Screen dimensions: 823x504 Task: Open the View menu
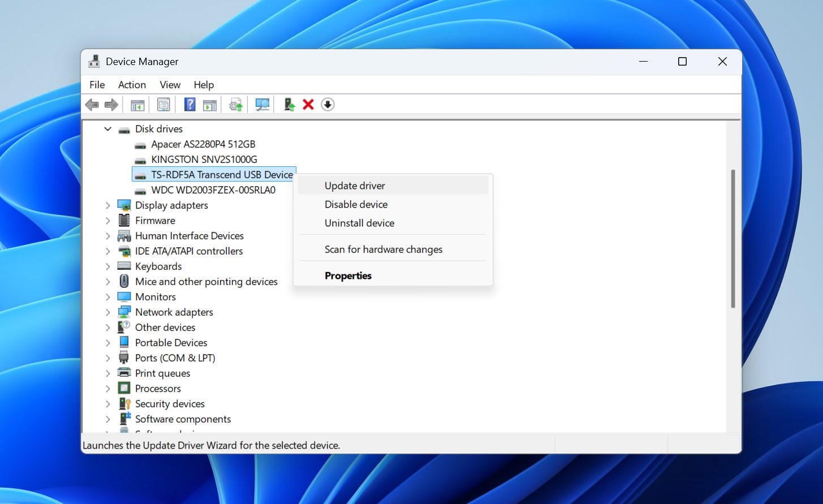[170, 85]
